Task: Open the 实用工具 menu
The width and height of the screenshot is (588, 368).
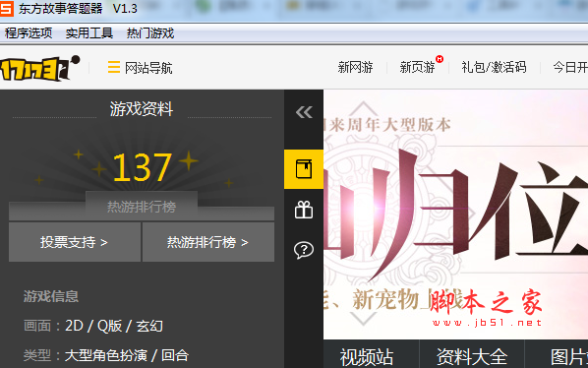Action: coord(89,33)
